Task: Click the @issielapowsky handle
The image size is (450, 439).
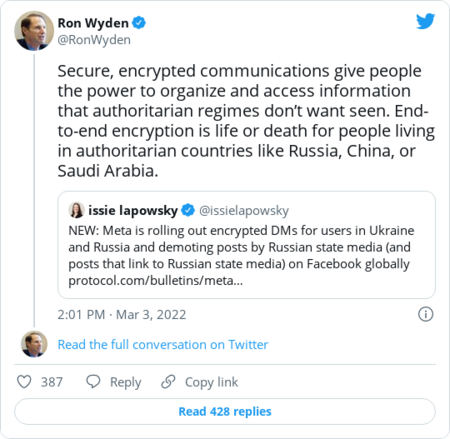Action: [244, 211]
